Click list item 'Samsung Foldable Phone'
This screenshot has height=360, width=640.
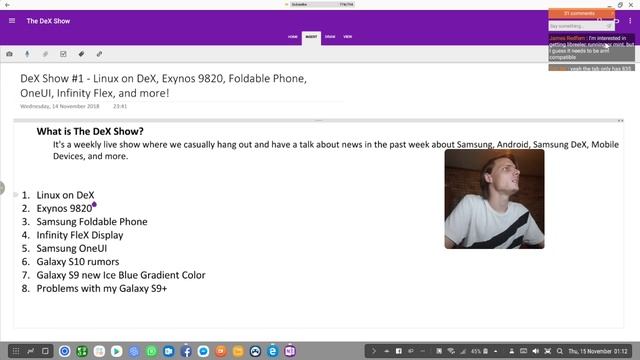tap(92, 222)
